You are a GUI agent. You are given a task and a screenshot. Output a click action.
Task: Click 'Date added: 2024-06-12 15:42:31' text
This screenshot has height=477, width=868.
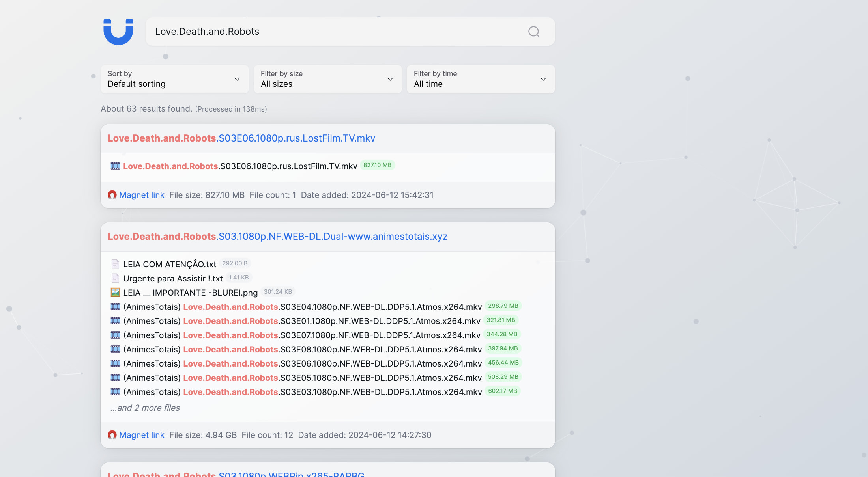367,195
